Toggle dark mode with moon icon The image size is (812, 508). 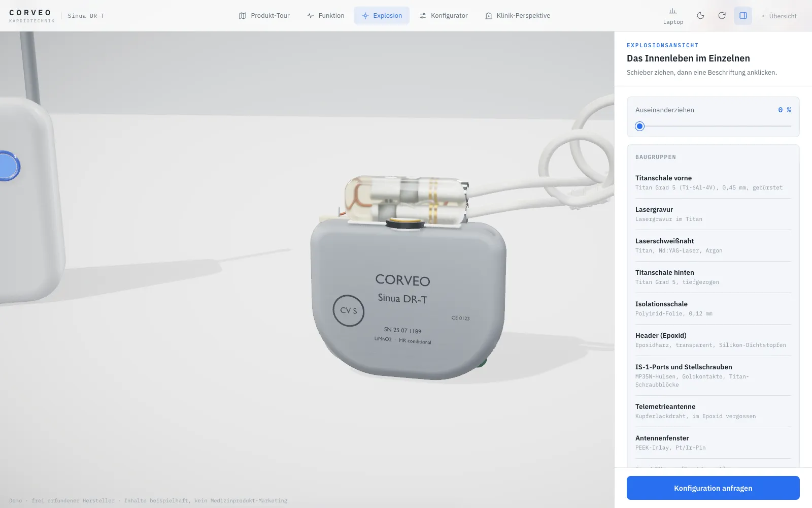coord(700,16)
